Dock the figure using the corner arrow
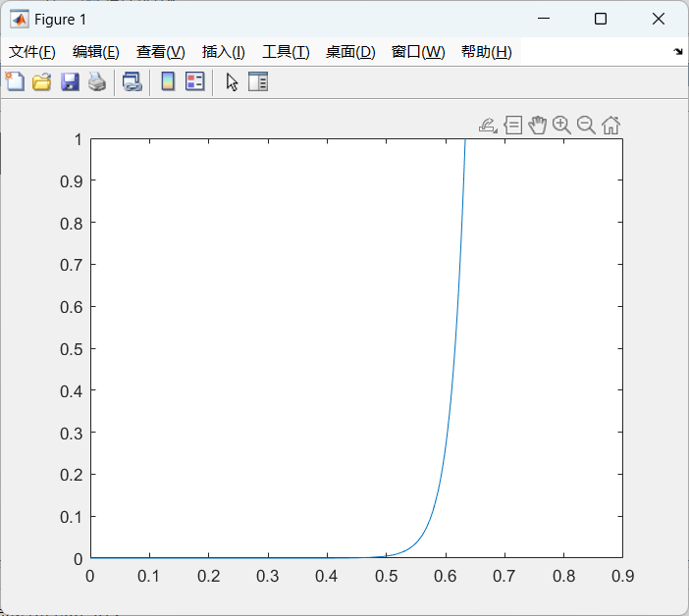 (678, 52)
